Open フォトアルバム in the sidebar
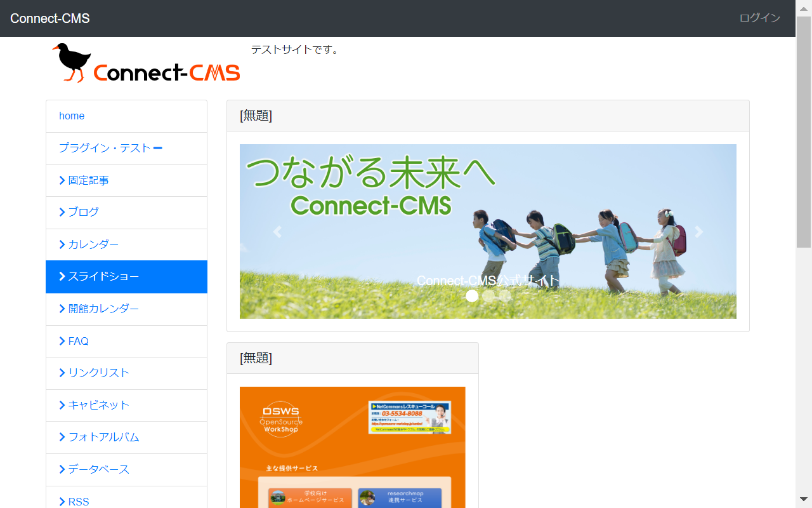 tap(126, 438)
